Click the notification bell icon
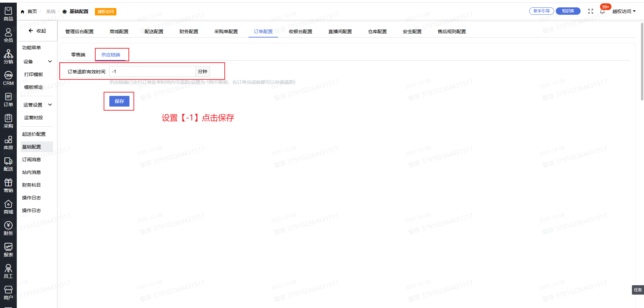The width and height of the screenshot is (644, 308). [602, 11]
